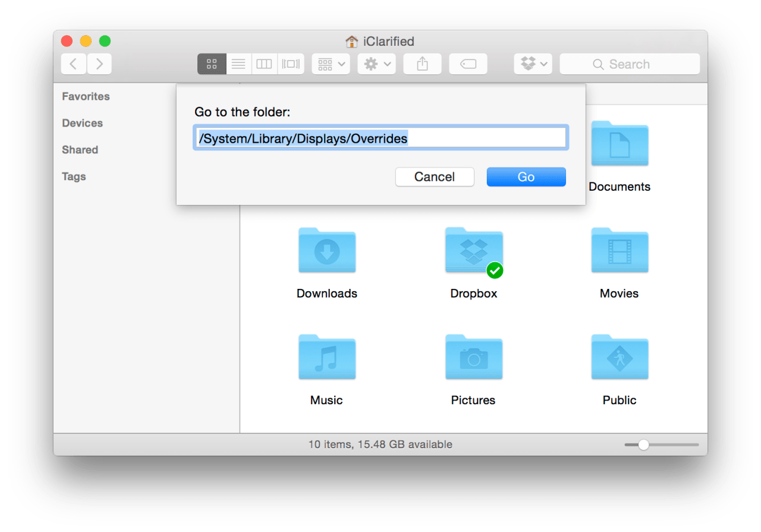Screen dimensions: 761x532
Task: Click the back navigation arrow
Action: coord(73,64)
